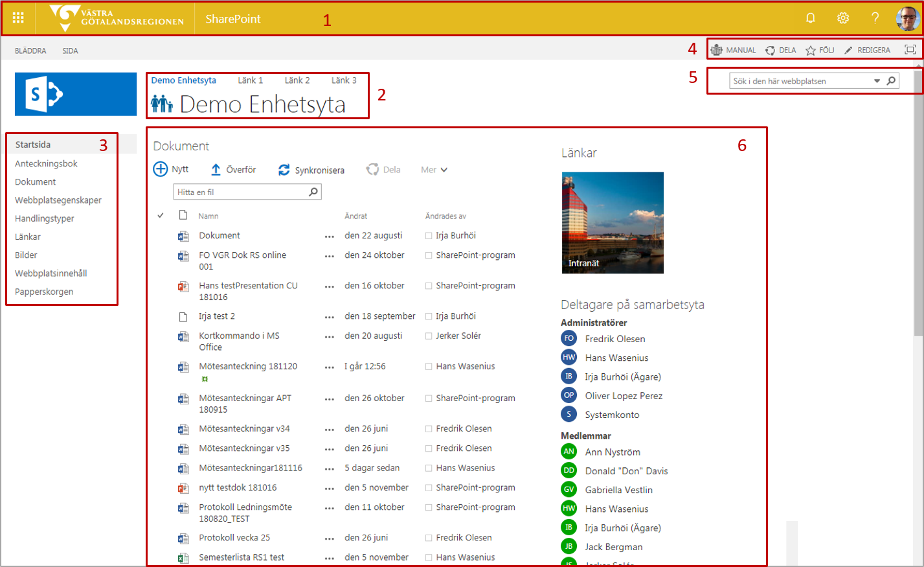The image size is (924, 567).
Task: Open the app launcher waffle icon
Action: point(18,18)
